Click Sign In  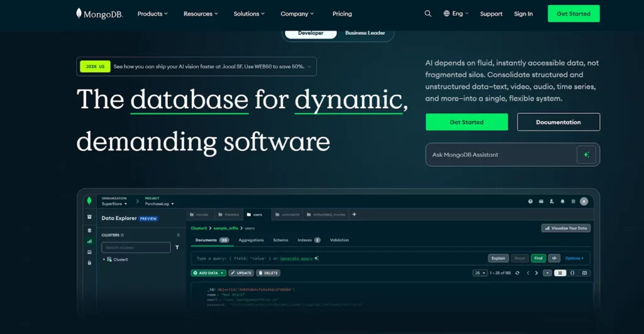coord(523,14)
